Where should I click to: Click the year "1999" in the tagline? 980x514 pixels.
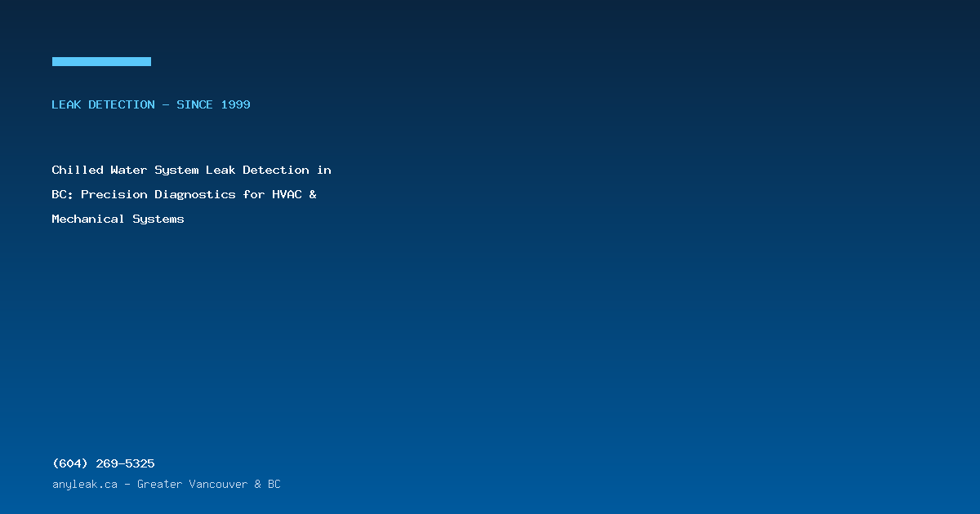pyautogui.click(x=236, y=104)
